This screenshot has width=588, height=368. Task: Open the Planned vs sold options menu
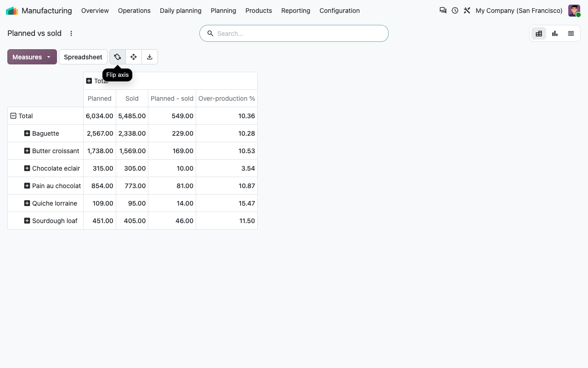click(x=71, y=34)
